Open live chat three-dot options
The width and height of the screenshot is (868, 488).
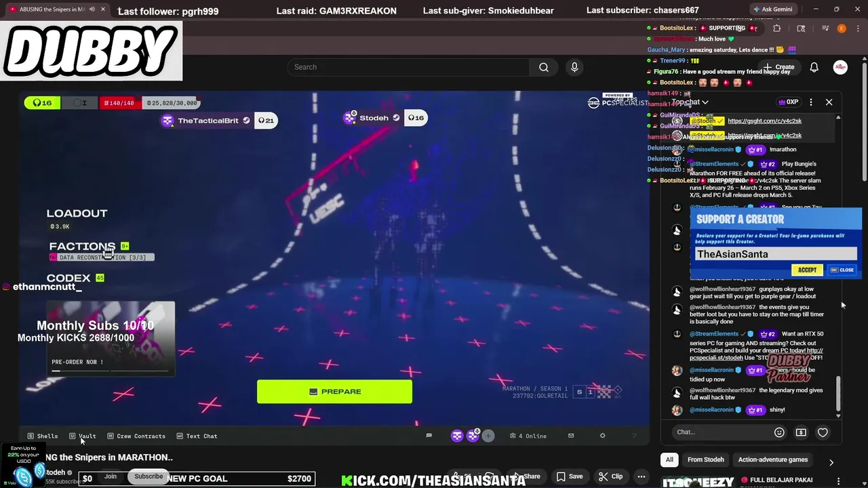[x=811, y=102]
